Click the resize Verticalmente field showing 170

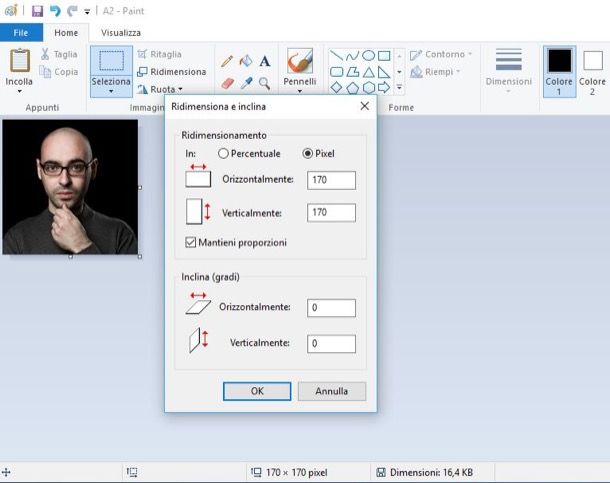(x=331, y=212)
